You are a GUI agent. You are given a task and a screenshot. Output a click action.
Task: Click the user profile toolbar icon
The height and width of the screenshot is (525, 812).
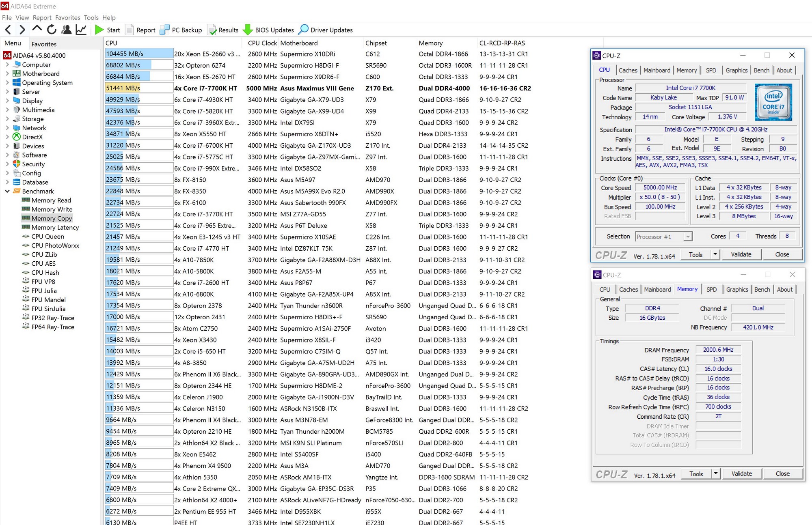click(x=67, y=30)
